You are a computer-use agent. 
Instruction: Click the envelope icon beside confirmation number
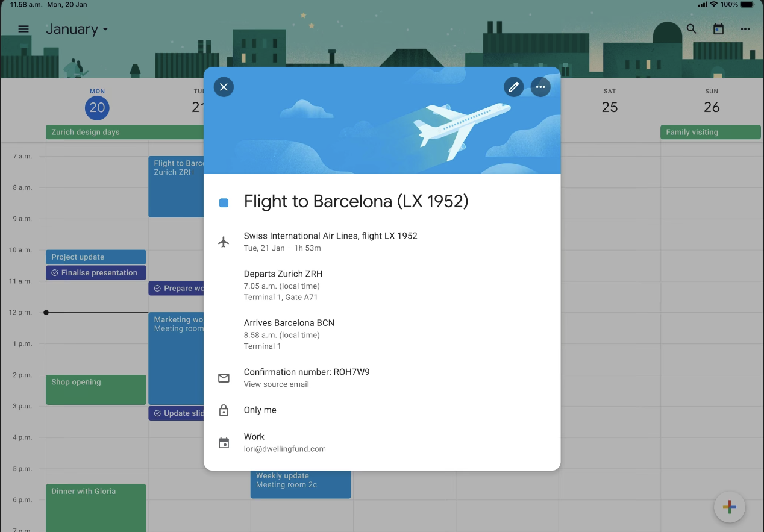224,378
